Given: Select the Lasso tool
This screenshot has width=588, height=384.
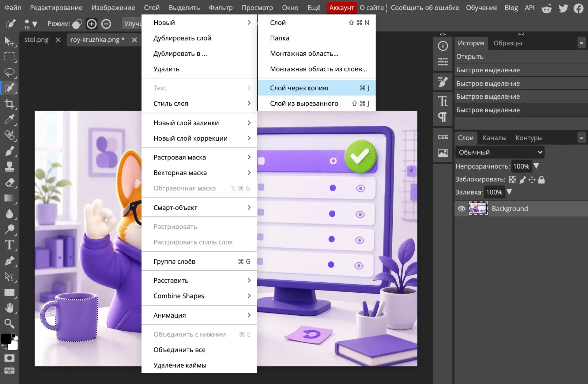Looking at the screenshot, I should click(9, 73).
